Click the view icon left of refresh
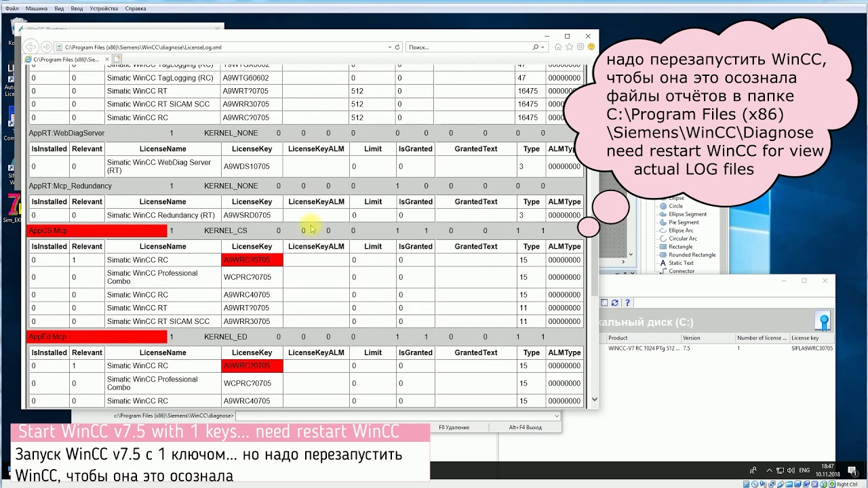 604,303
